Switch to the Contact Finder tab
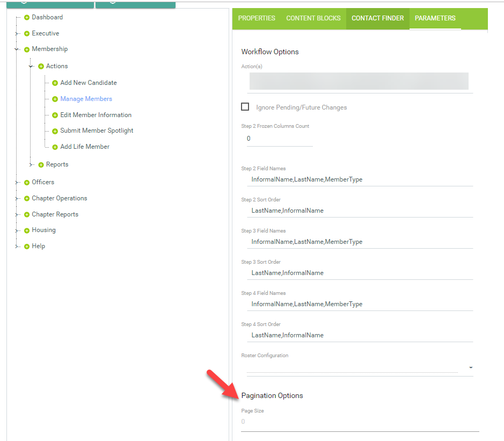Screen dimensions: 504x441 coord(377,18)
